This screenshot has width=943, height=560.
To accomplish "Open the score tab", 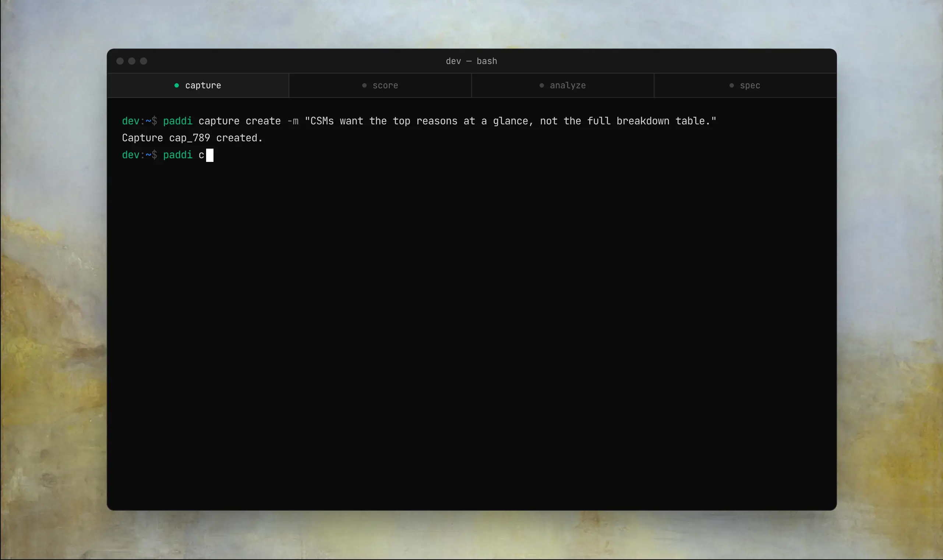I will [x=380, y=85].
